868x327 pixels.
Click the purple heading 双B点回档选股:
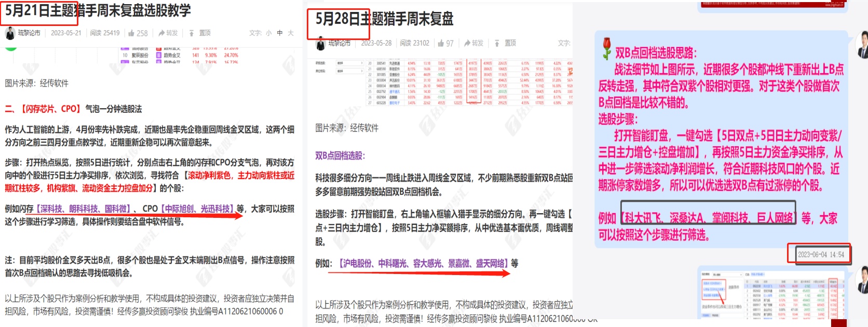340,156
